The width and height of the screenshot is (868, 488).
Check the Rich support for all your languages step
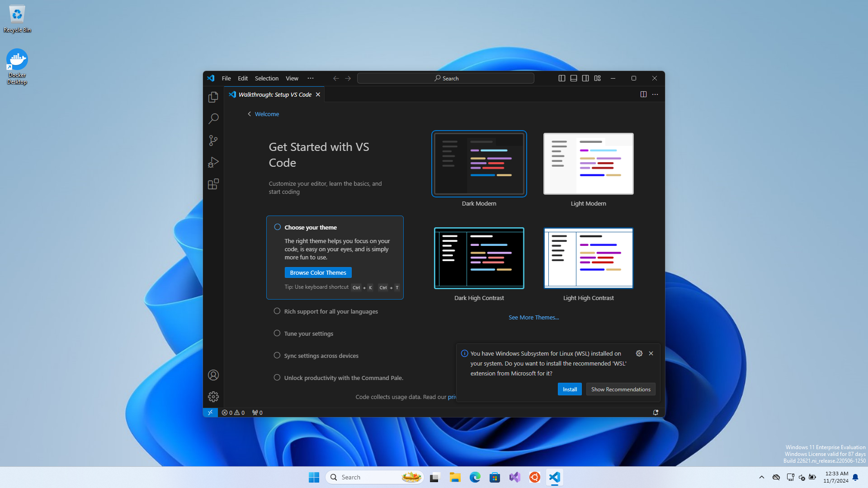point(277,311)
